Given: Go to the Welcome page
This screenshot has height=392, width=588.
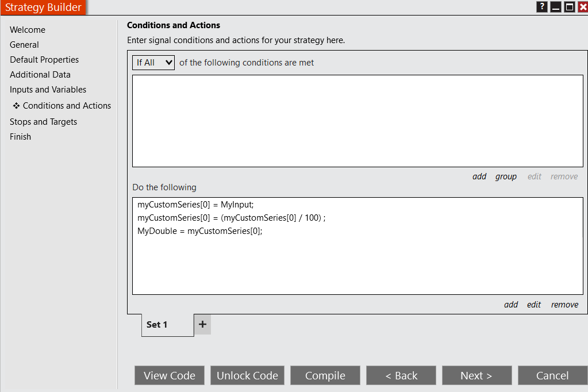Looking at the screenshot, I should point(28,30).
